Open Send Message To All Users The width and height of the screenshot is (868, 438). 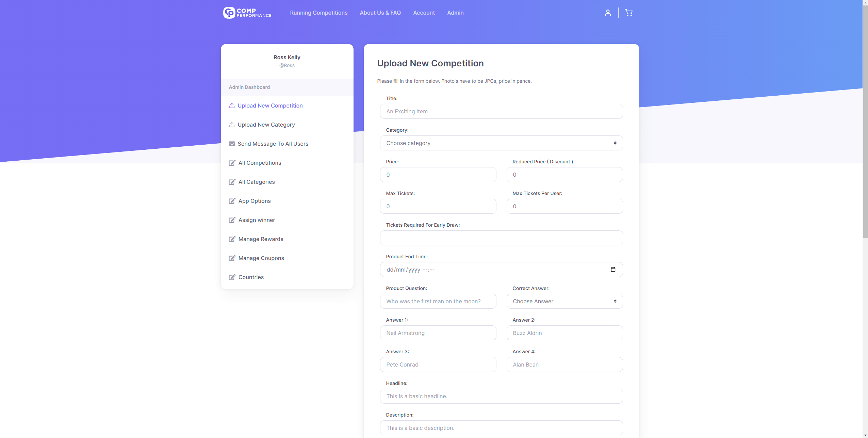[x=273, y=144]
